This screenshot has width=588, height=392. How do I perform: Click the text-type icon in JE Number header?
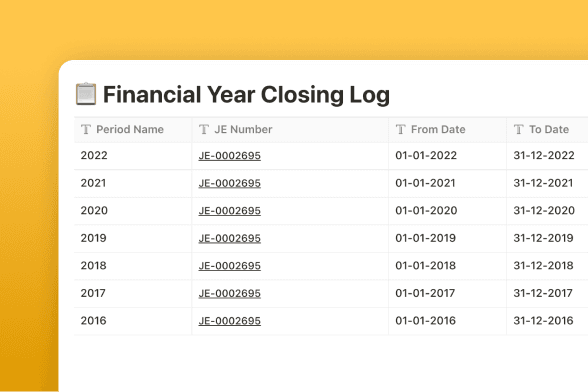click(x=204, y=129)
